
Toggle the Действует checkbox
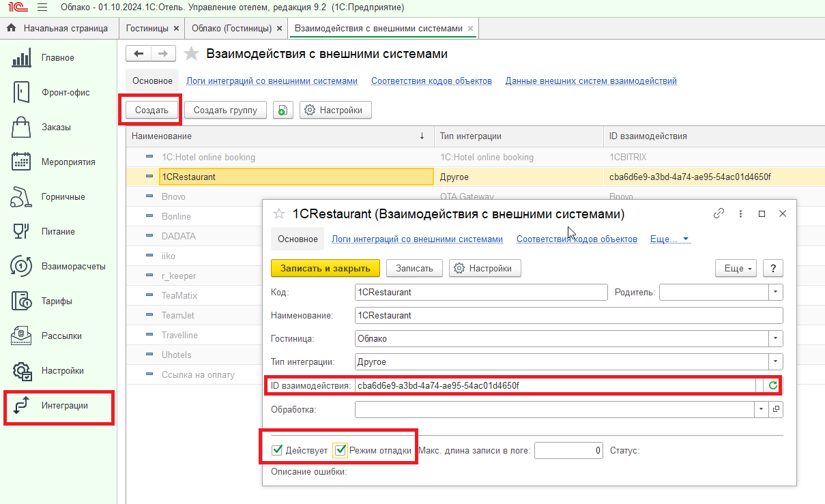click(277, 450)
